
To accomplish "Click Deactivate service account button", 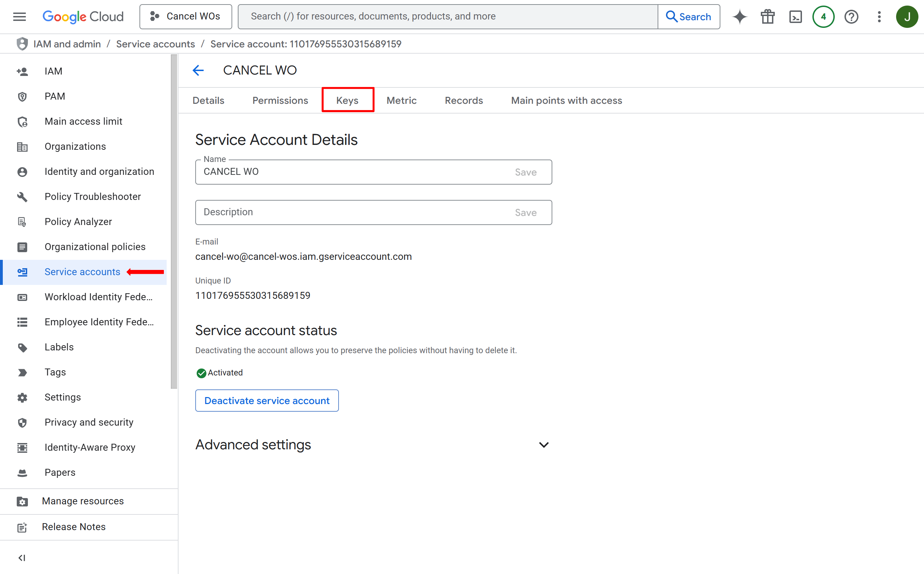I will click(x=267, y=401).
